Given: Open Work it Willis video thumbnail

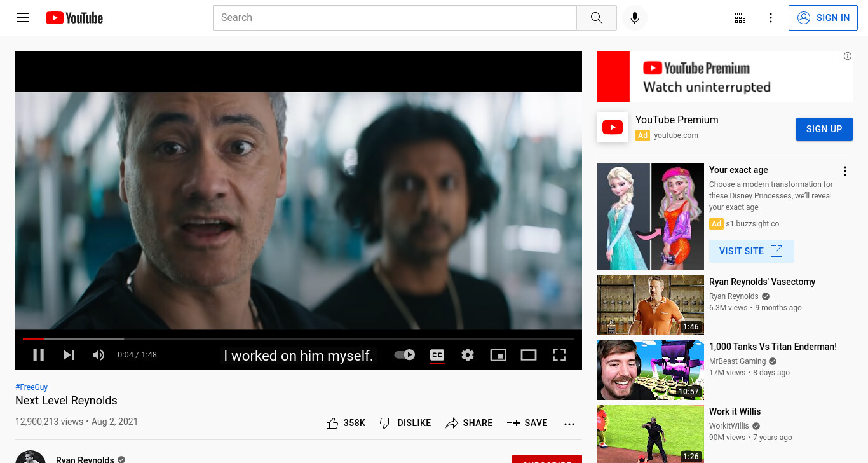Looking at the screenshot, I should click(x=651, y=435).
